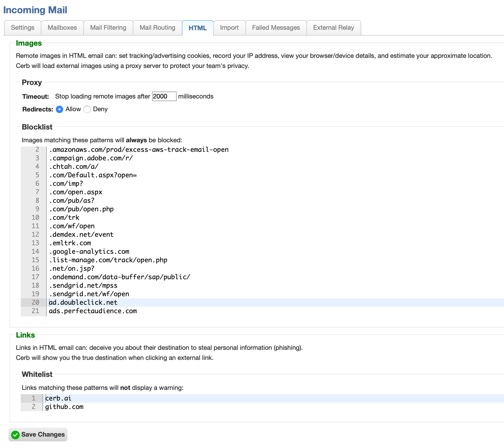The image size is (504, 448).
Task: Click the blocklist line .com/wf/open
Action: point(72,226)
